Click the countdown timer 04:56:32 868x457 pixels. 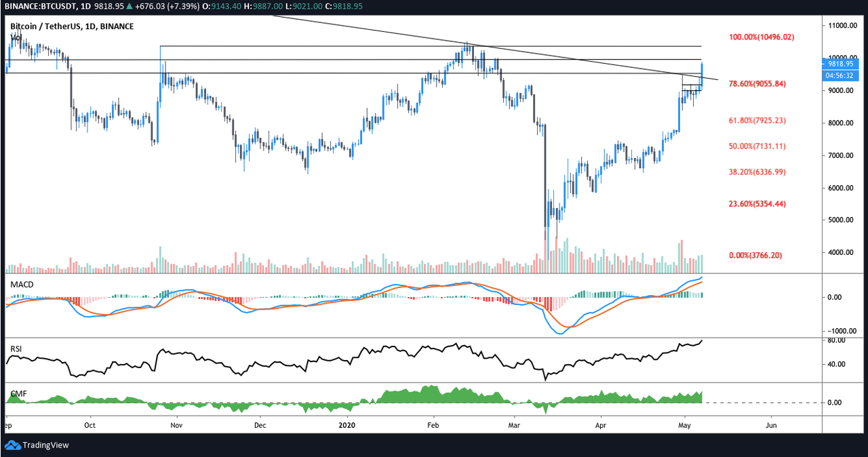pyautogui.click(x=841, y=75)
